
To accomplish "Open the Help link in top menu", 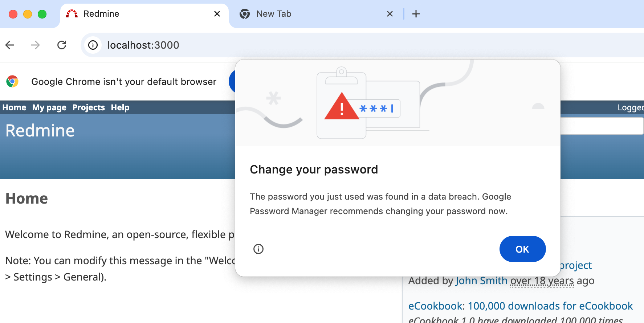I will [120, 107].
